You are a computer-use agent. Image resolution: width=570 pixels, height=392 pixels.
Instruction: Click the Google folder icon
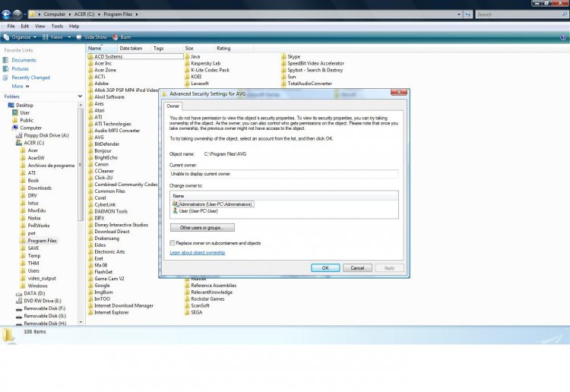tap(90, 286)
